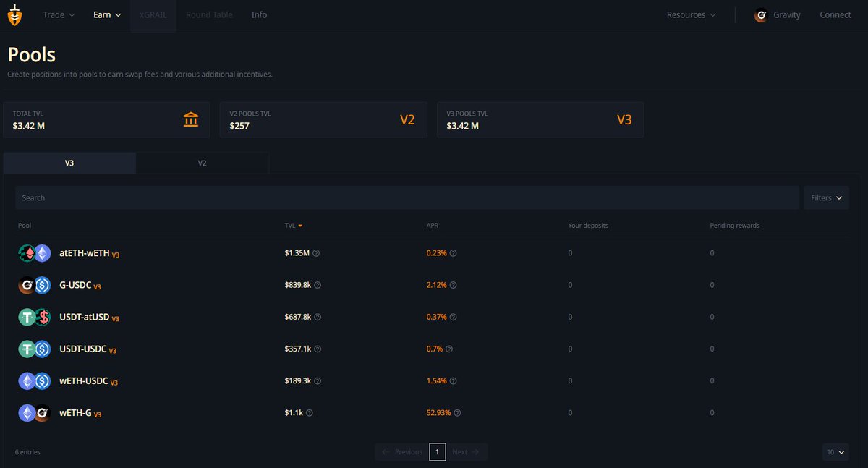Click the info icon next to 0.37% APR

coord(454,317)
